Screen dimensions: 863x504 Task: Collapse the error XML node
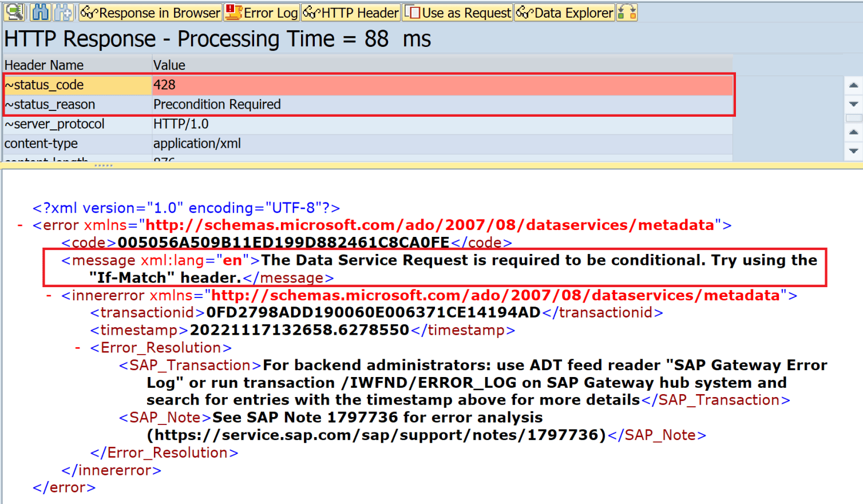[x=20, y=225]
